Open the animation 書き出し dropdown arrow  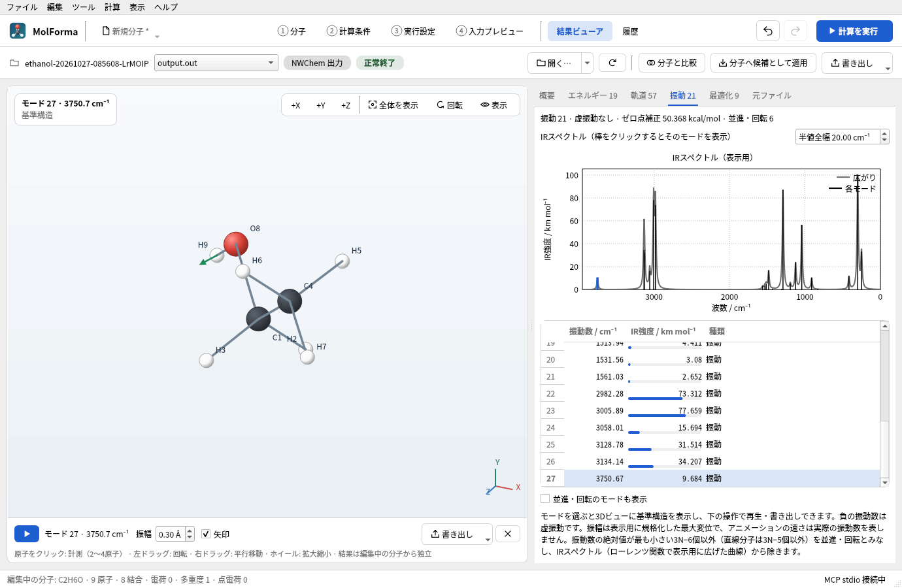coord(488,539)
